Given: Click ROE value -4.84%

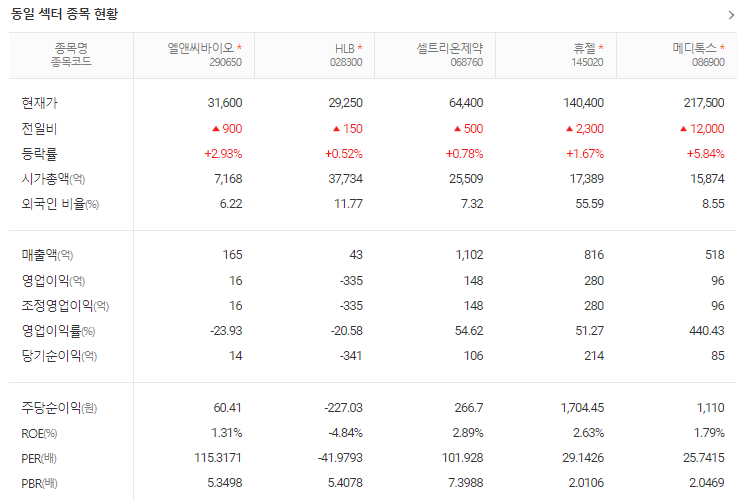Looking at the screenshot, I should coord(345,433).
